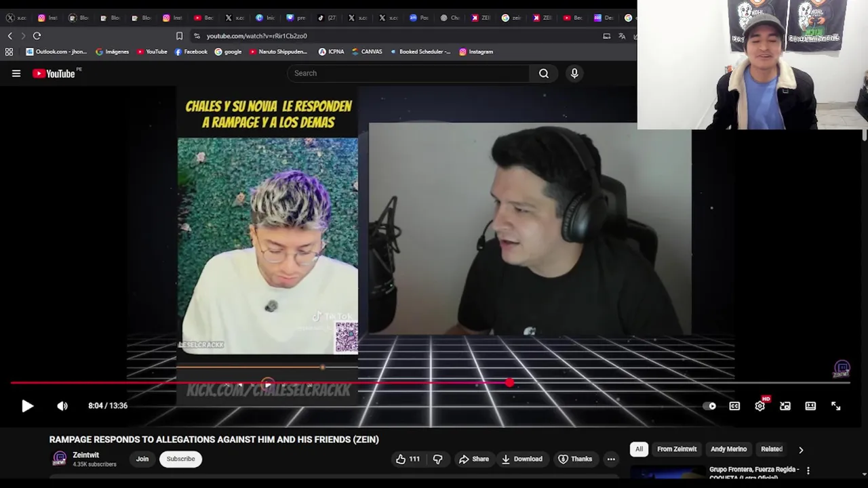
Task: Open the Instagram bookmark
Action: click(x=476, y=52)
